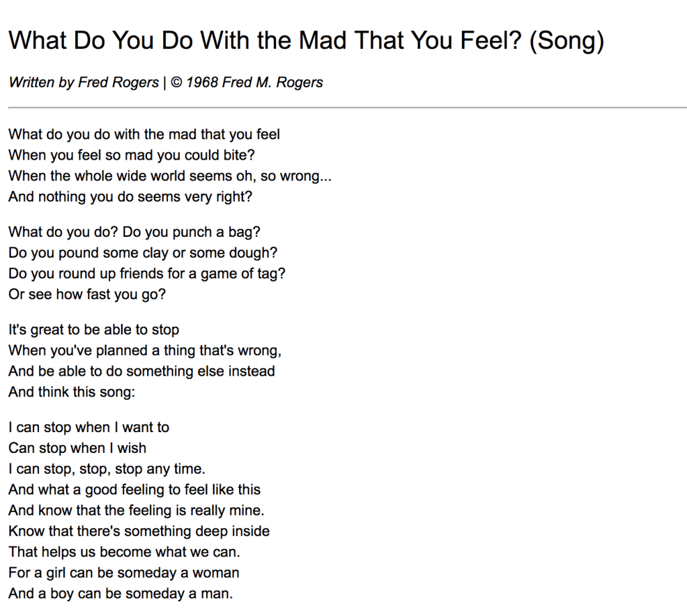Viewport: 687px width, 616px height.
Task: Select the line "When you feel so mad you could bite?"
Action: pos(132,155)
